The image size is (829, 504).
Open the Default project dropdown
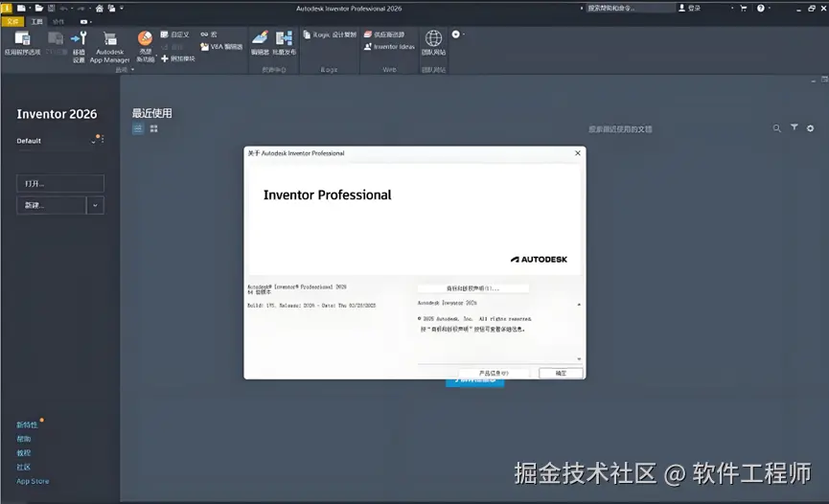click(93, 141)
